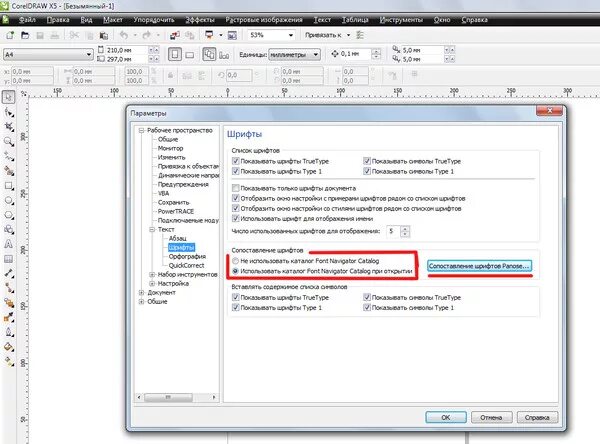Select the Ellipse tool
The width and height of the screenshot is (600, 444).
click(x=9, y=201)
